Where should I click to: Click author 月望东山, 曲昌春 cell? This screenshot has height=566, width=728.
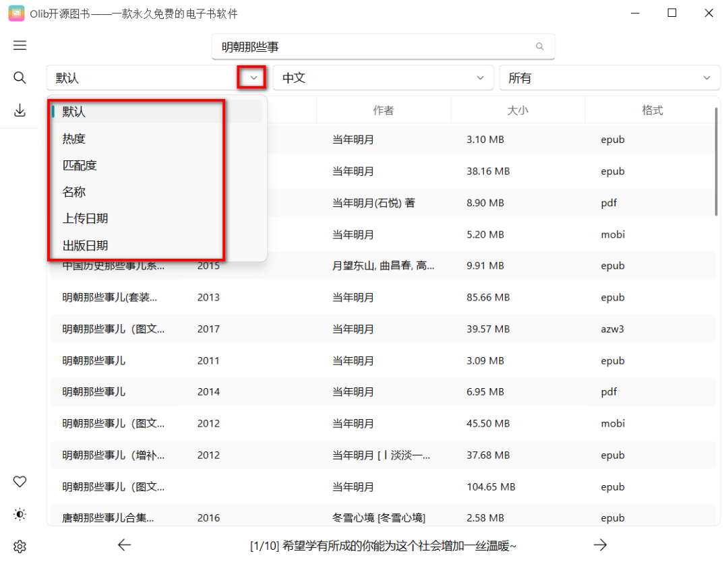(x=384, y=266)
